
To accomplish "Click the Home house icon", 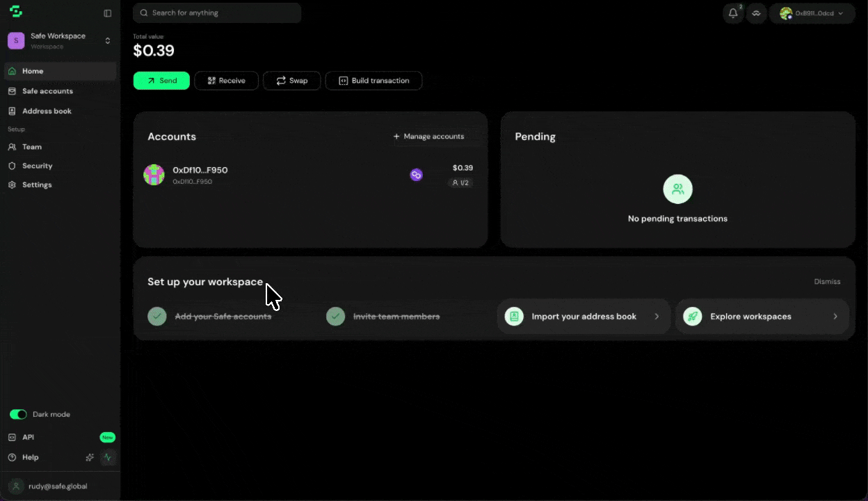I will (x=12, y=71).
